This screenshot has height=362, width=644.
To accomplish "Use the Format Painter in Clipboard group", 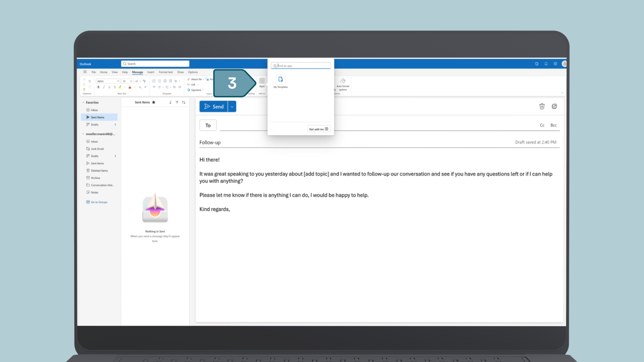I will (x=84, y=89).
